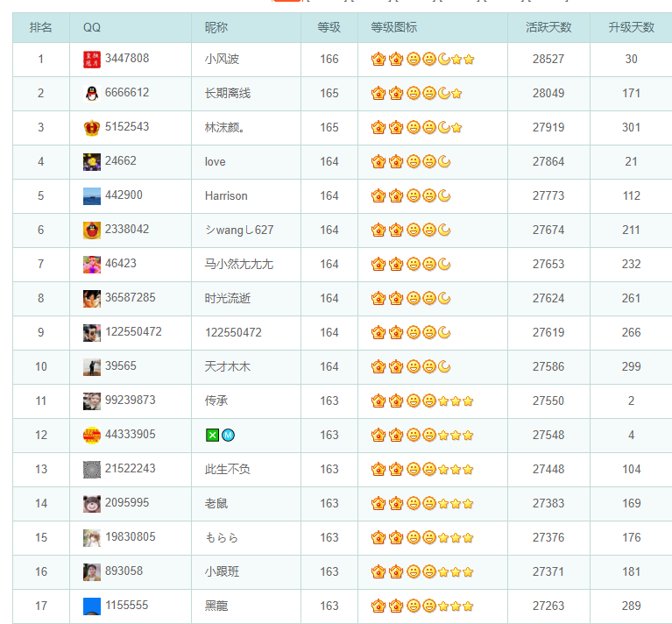Open the avatar beside QQ 24662
This screenshot has height=624, width=672.
pyautogui.click(x=92, y=162)
